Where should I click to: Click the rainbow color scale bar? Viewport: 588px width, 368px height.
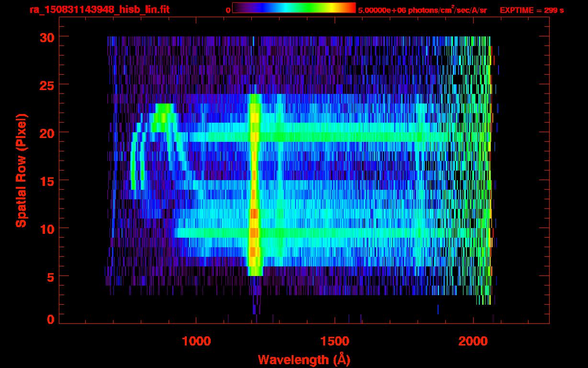[294, 8]
